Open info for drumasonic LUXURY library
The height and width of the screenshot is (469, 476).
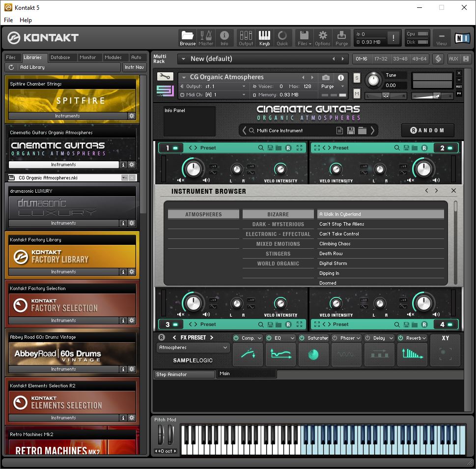[x=123, y=223]
